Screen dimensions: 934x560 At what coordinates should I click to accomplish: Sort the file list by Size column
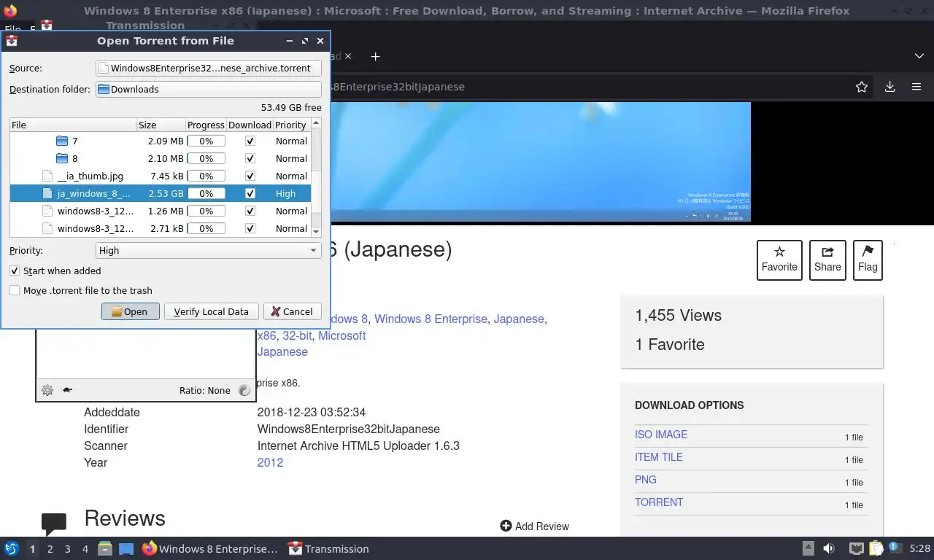click(161, 125)
